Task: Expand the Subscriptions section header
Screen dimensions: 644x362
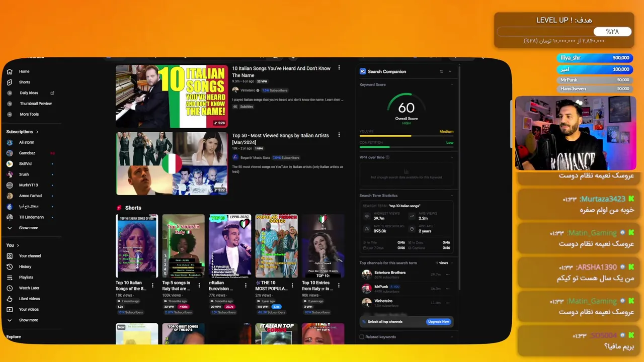Action: [23, 132]
